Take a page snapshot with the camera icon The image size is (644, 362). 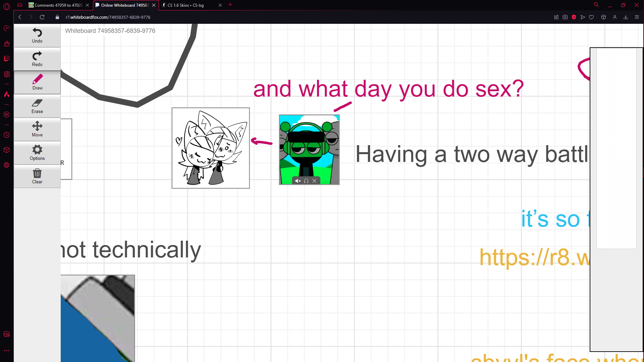[566, 17]
